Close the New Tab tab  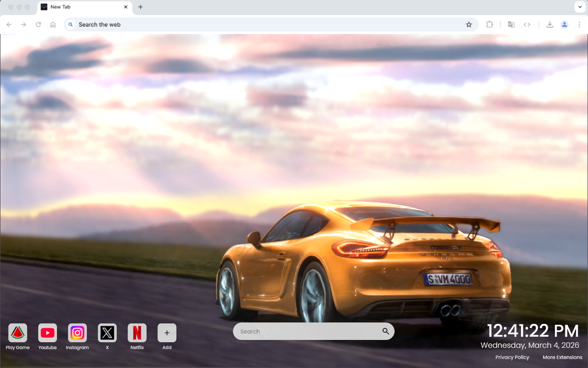click(x=126, y=7)
